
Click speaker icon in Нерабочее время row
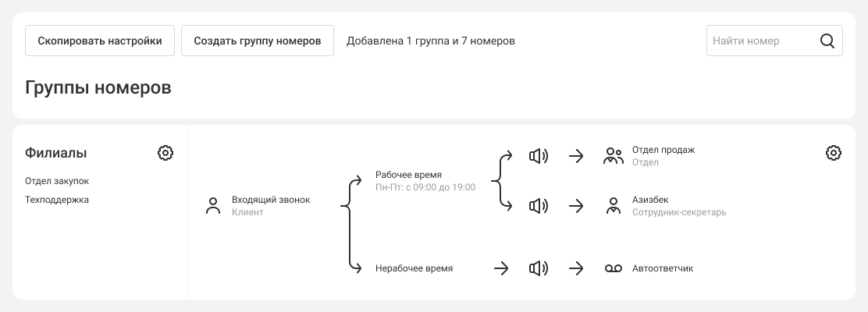pos(539,268)
